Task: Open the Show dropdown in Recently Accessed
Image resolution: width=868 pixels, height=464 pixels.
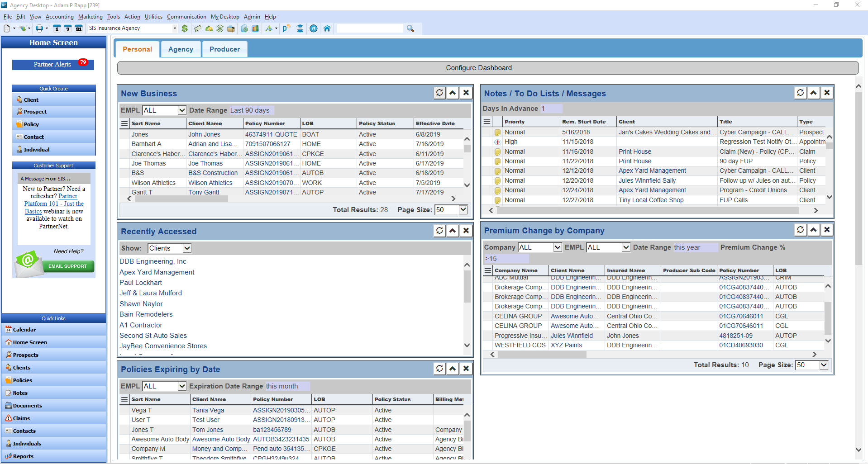Action: point(169,248)
